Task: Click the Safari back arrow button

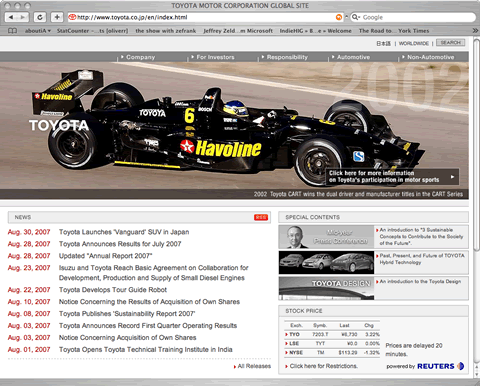Action: (11, 17)
